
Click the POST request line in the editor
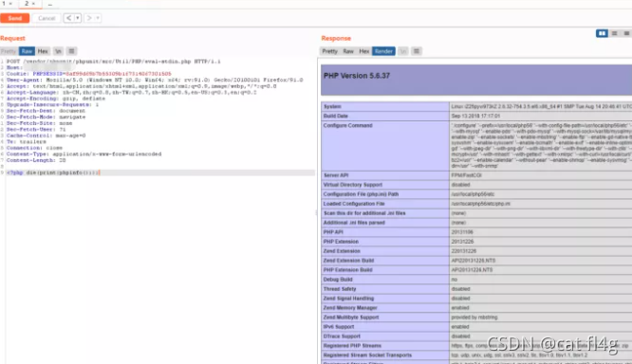pyautogui.click(x=113, y=62)
